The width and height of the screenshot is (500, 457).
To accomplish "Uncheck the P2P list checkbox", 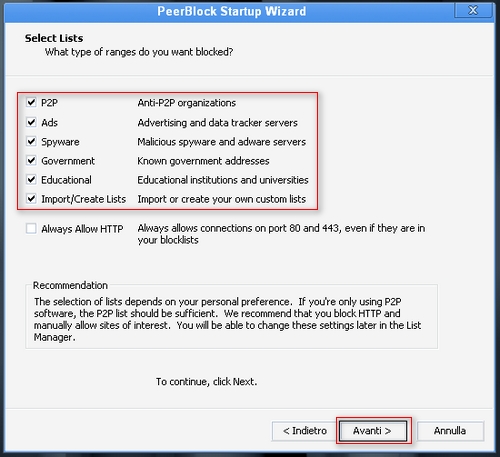I will coord(31,102).
